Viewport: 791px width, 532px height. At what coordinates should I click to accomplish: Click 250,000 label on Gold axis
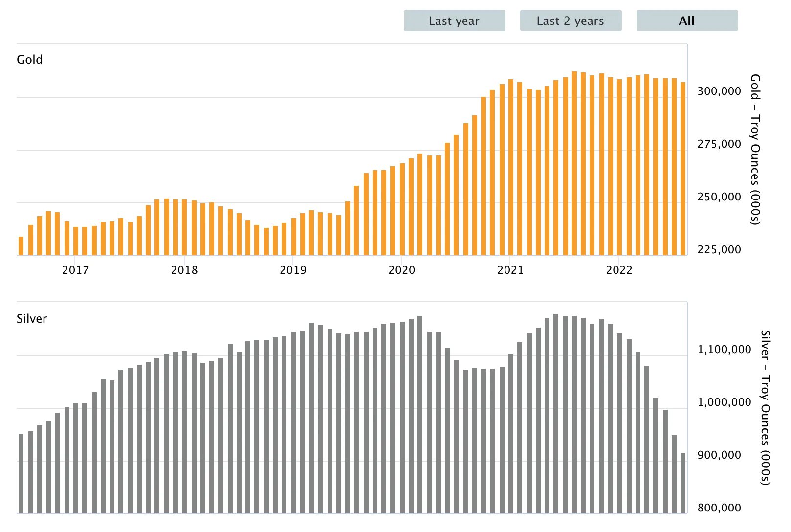click(x=719, y=197)
